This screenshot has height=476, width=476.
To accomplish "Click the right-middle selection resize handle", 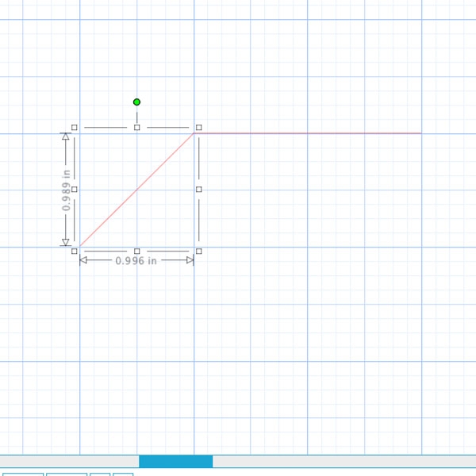I will coord(198,189).
